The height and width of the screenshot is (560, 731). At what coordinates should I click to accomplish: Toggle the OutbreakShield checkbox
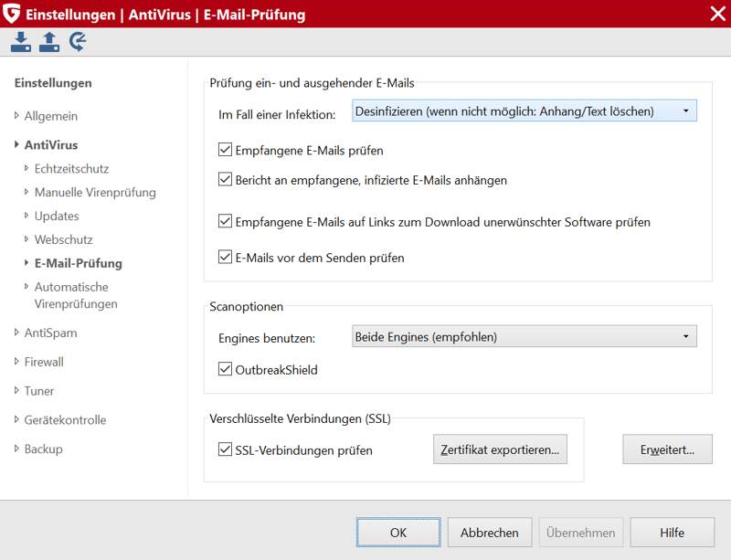pos(225,369)
